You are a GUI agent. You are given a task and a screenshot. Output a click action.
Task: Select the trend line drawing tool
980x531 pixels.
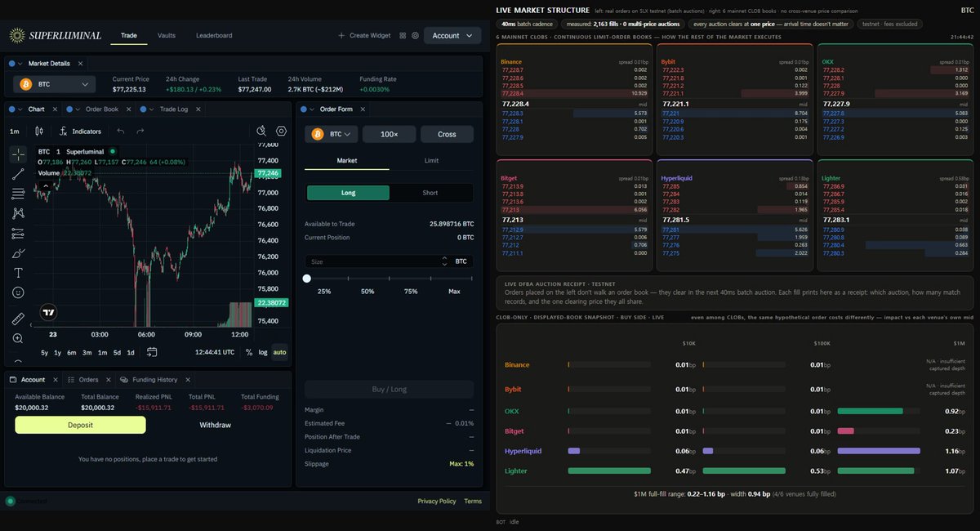(18, 174)
